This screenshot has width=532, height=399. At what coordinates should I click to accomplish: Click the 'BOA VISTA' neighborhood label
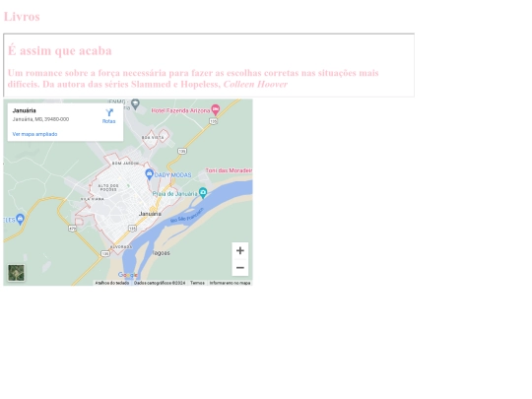(x=153, y=137)
